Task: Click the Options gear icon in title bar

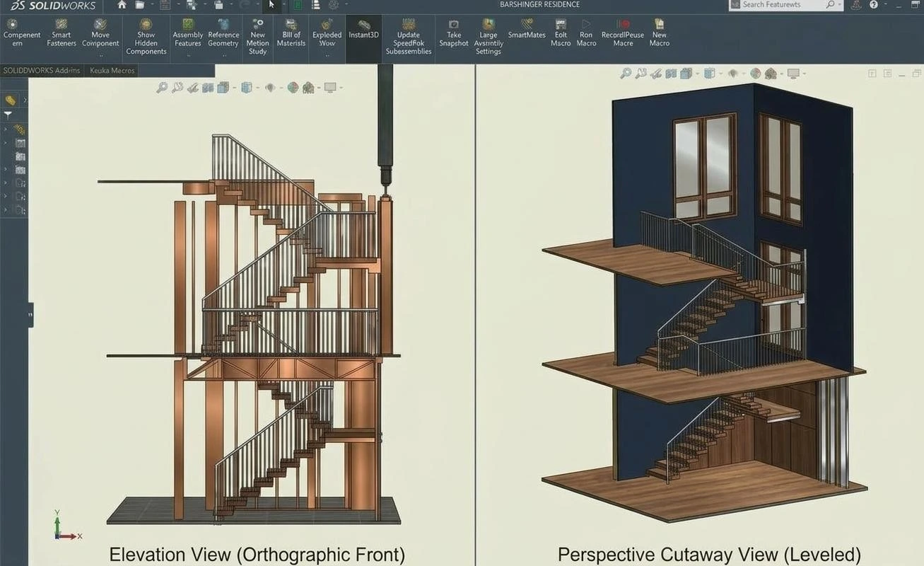Action: tap(334, 5)
